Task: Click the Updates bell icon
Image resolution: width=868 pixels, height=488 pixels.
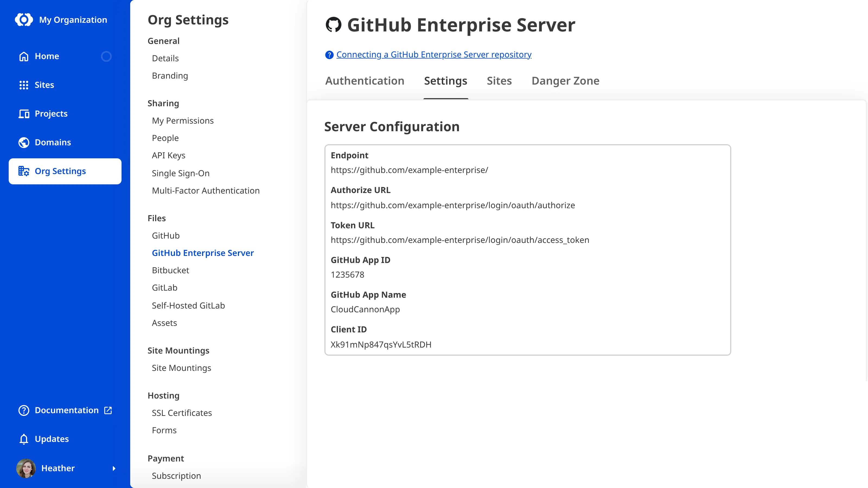Action: coord(24,439)
